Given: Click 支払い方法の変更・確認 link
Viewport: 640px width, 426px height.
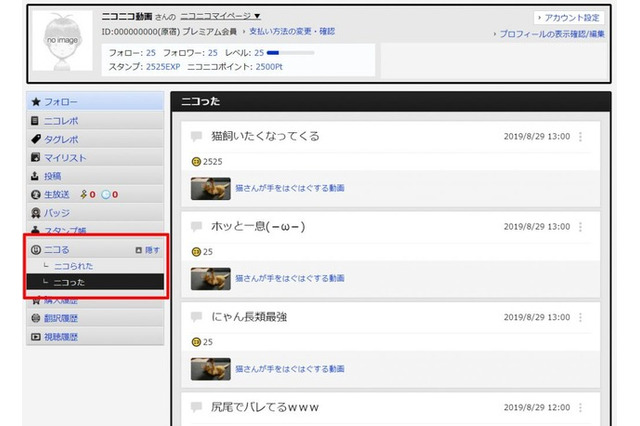Looking at the screenshot, I should coord(292,31).
